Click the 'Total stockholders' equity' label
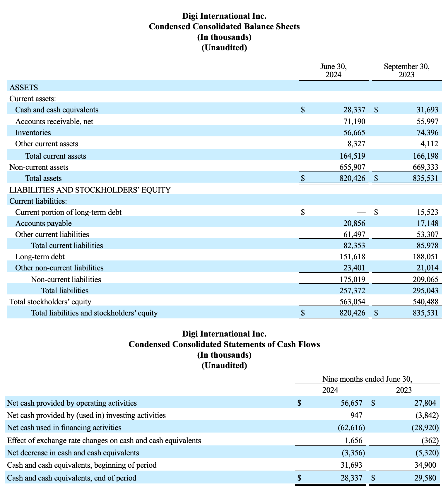448x494 pixels. [x=50, y=302]
